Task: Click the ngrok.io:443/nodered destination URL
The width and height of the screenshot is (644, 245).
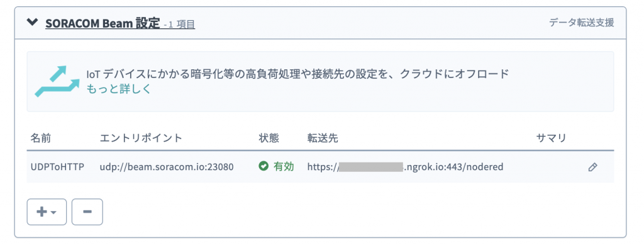Action: (x=405, y=167)
